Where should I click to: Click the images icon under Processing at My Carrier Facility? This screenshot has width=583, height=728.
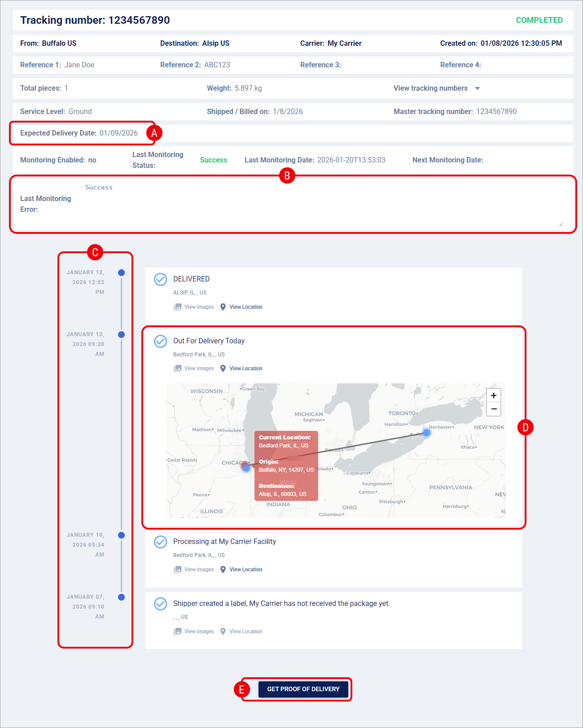click(178, 570)
